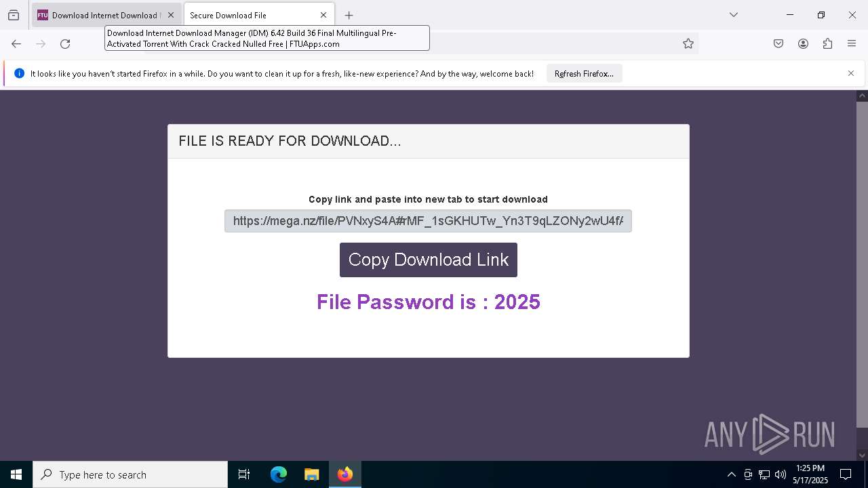Screen dimensions: 868x488
Task: Open the taskbar clock 1:25 PM
Action: pos(810,474)
